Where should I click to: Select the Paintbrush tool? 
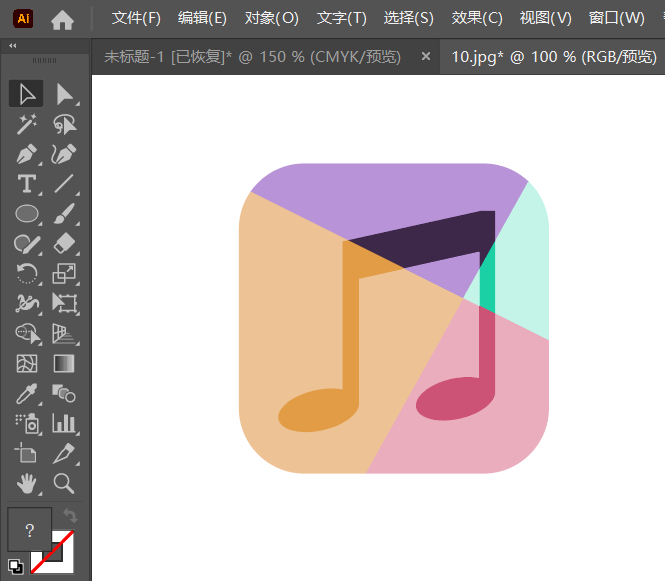(65, 214)
